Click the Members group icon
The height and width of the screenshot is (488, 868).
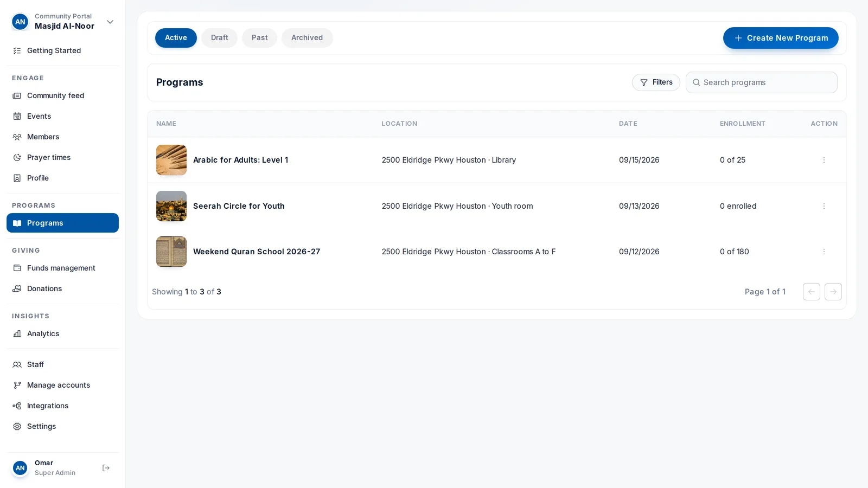pyautogui.click(x=17, y=137)
